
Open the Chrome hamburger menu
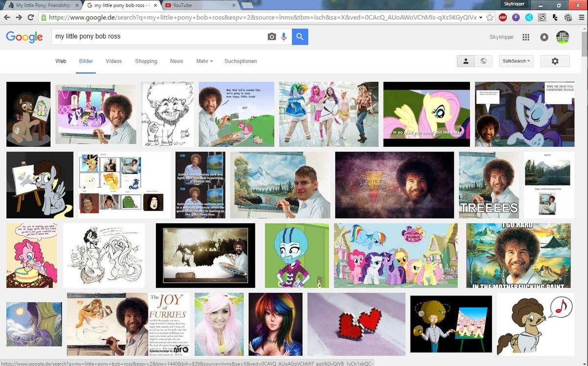tap(581, 17)
